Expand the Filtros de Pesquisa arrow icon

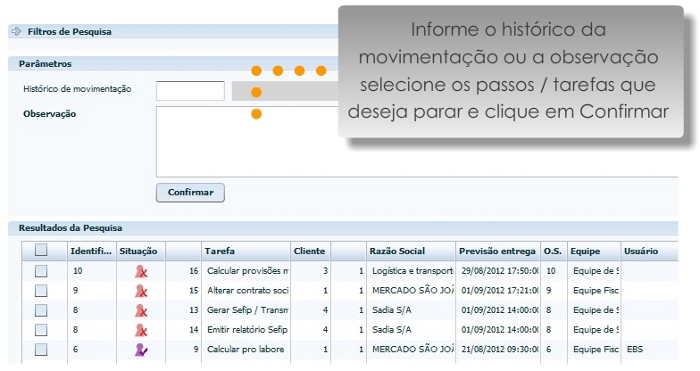click(16, 31)
